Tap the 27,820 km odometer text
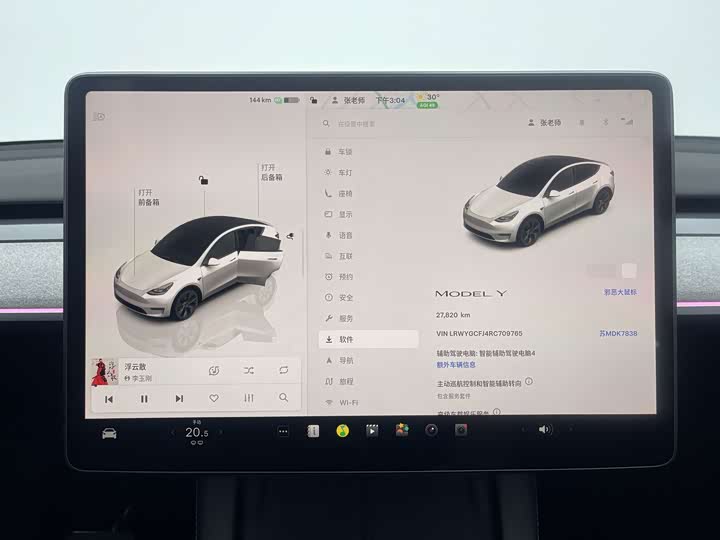Viewport: 720px width, 540px height. coord(453,315)
